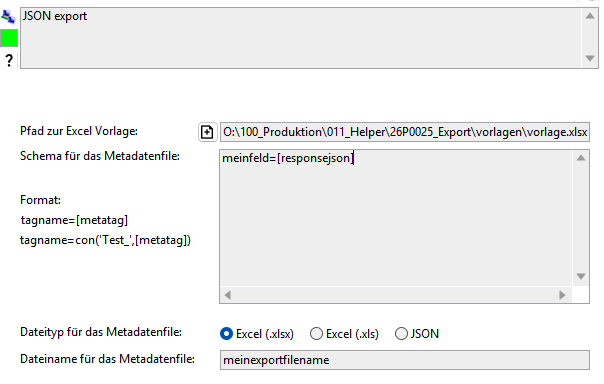Click the down arrow of the description box scrollbar
604x384 pixels.
click(590, 59)
